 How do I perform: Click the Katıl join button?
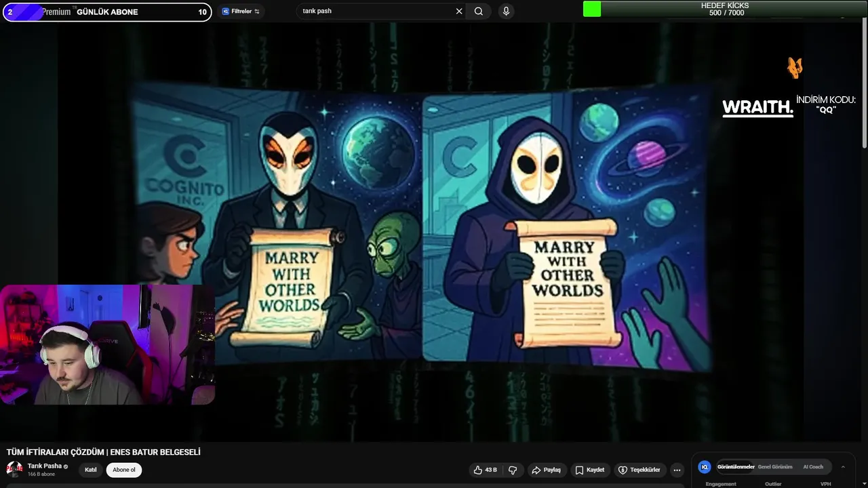click(x=90, y=470)
